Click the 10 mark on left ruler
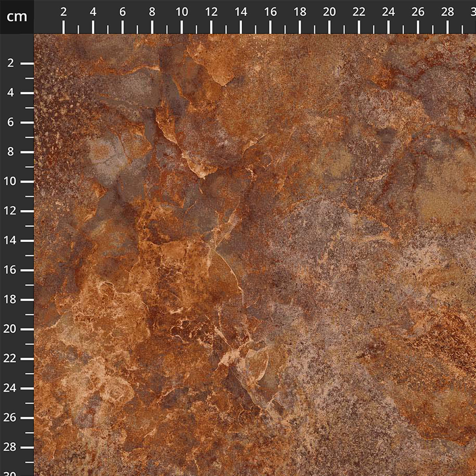The image size is (476, 476). click(x=11, y=181)
